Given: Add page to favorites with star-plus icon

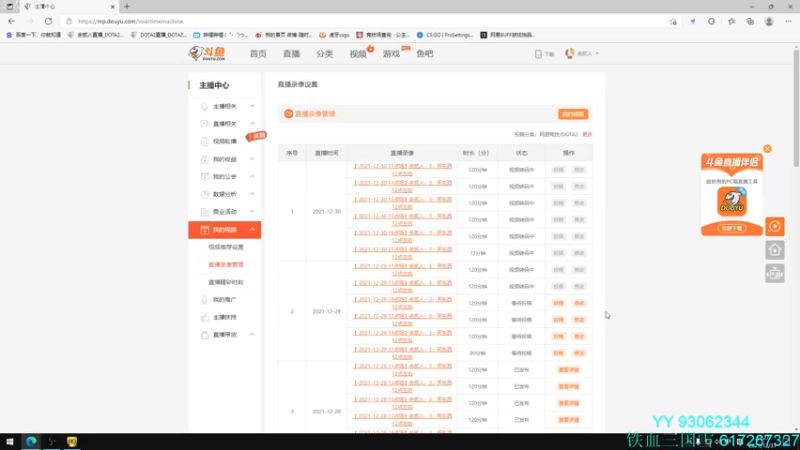Looking at the screenshot, I should tap(673, 21).
